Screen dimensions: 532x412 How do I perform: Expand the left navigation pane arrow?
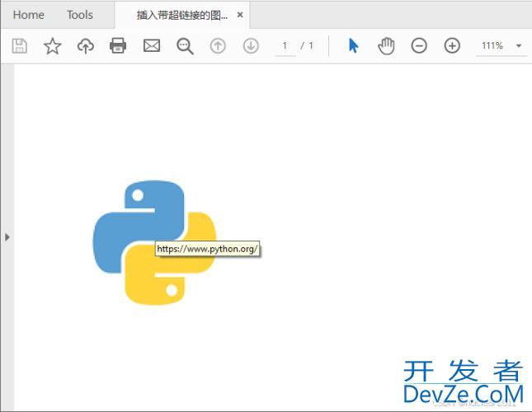pyautogui.click(x=7, y=237)
